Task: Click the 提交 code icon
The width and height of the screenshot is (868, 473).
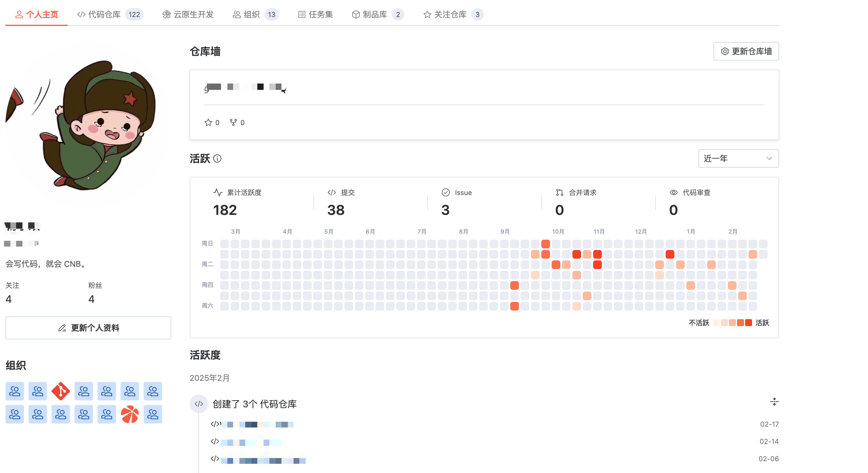Action: click(332, 192)
